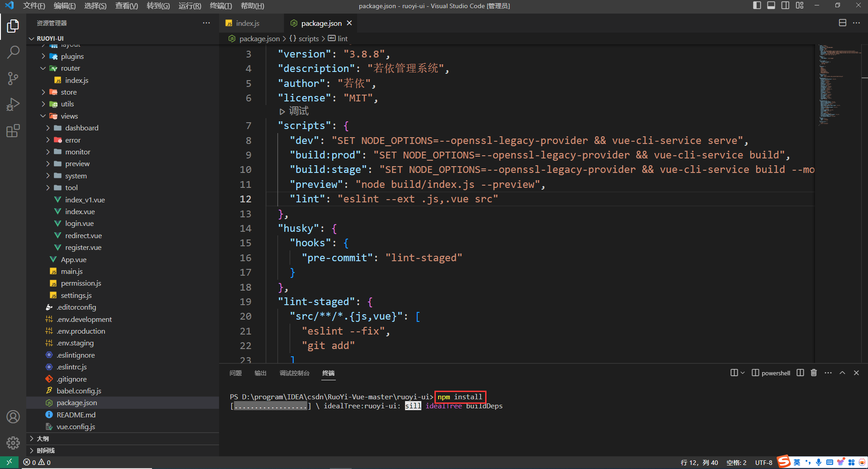This screenshot has height=469, width=868.
Task: Open editor more actions ellipsis
Action: point(856,23)
